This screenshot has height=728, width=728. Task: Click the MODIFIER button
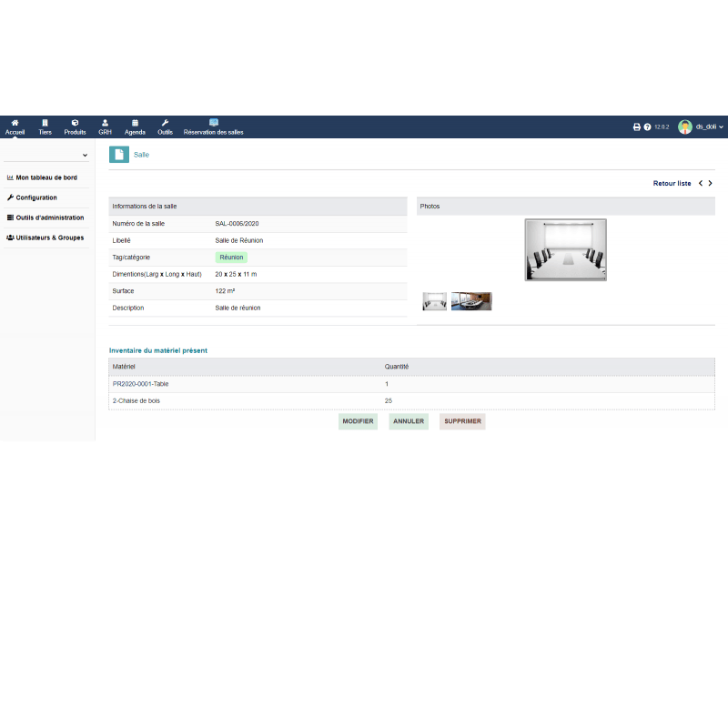pyautogui.click(x=358, y=421)
